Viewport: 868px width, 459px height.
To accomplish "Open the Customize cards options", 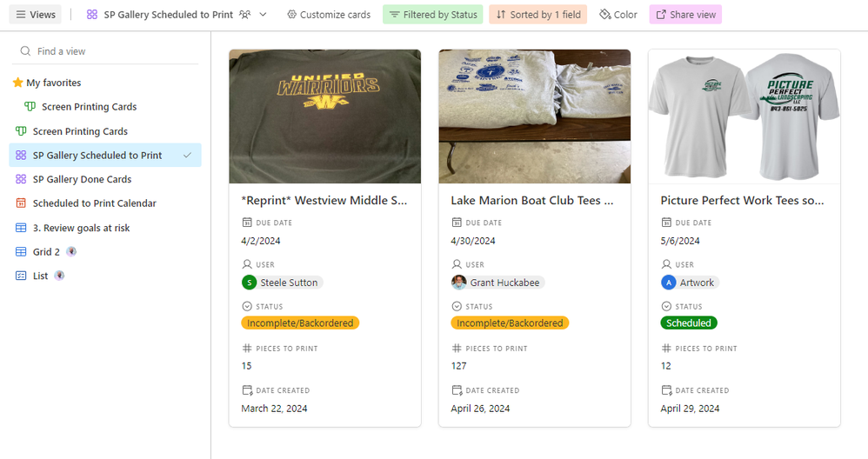I will (x=329, y=15).
